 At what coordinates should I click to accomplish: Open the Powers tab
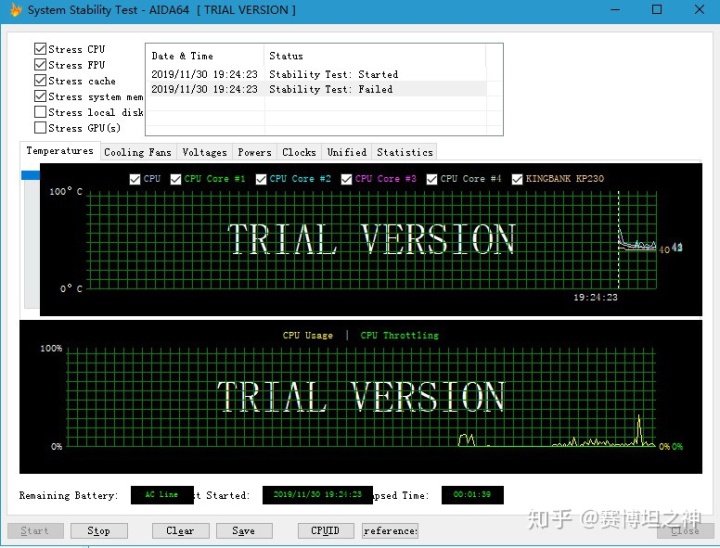pos(254,152)
